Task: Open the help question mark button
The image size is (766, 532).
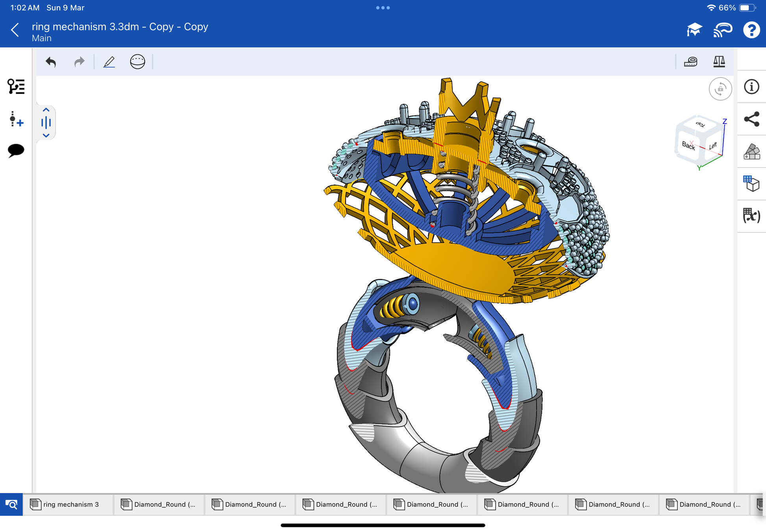Action: 751,30
